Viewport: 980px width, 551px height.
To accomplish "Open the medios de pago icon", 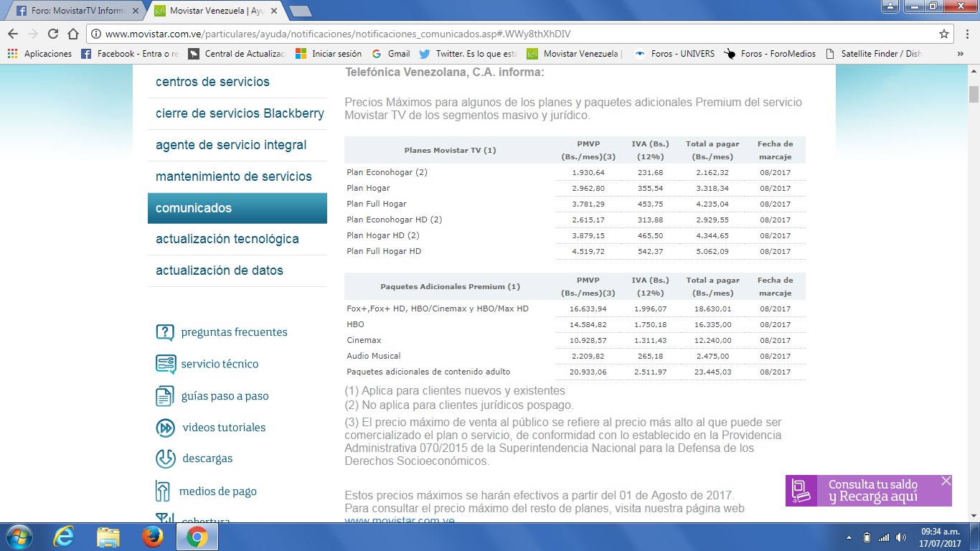I will tap(163, 491).
